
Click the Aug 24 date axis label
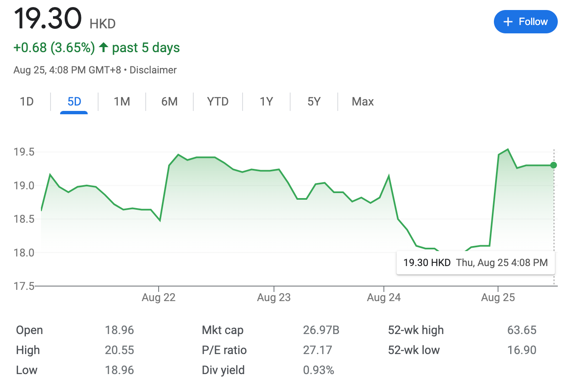click(384, 297)
